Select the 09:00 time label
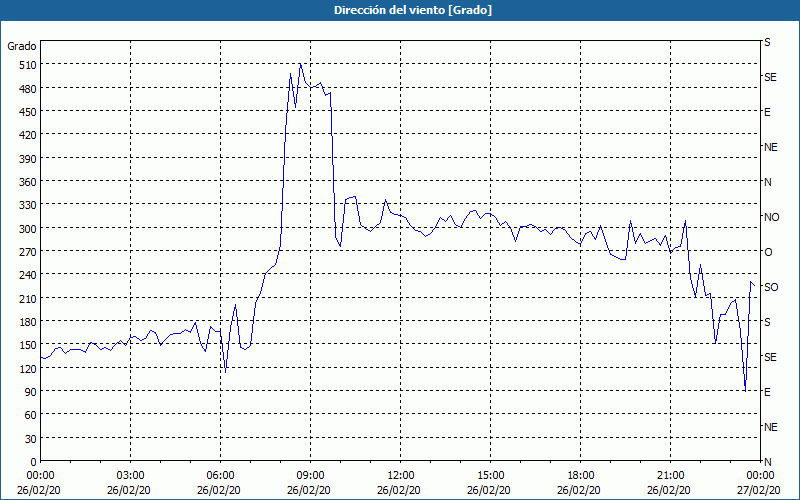The height and width of the screenshot is (500, 800). (309, 476)
